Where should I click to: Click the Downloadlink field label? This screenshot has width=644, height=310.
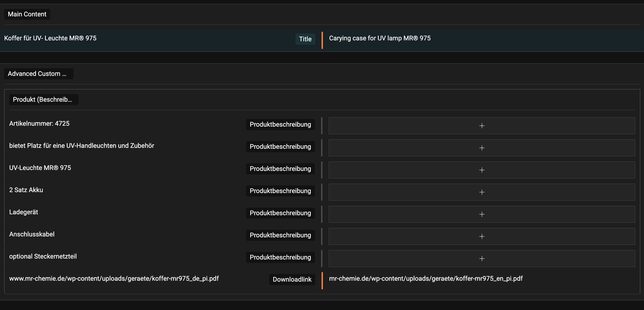292,280
